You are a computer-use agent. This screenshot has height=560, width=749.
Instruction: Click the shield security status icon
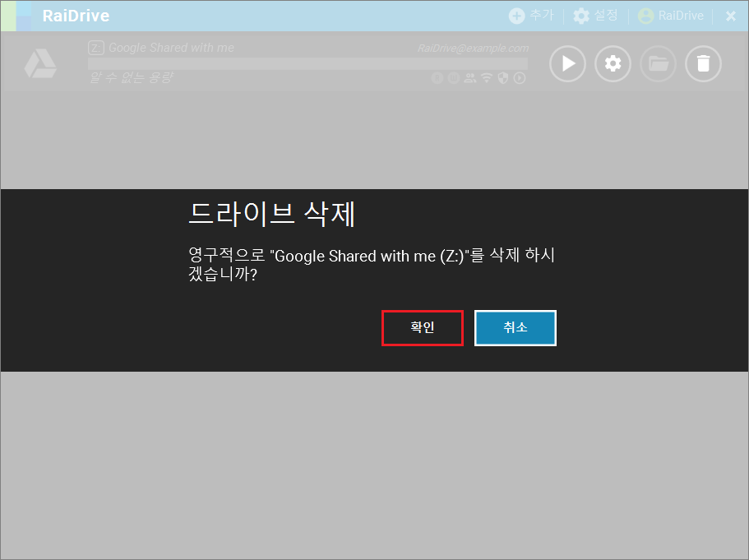tap(502, 78)
